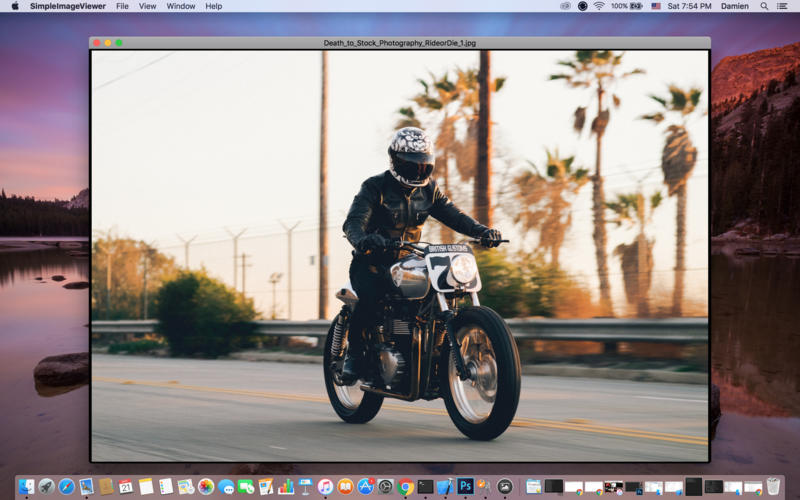
Task: Open iTunes from the dock
Action: point(325,487)
